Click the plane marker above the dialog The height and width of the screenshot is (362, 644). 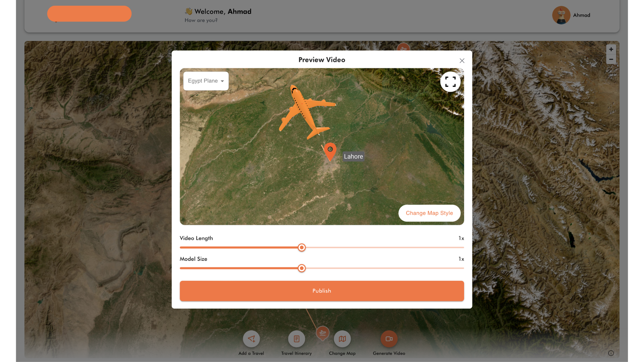403,47
